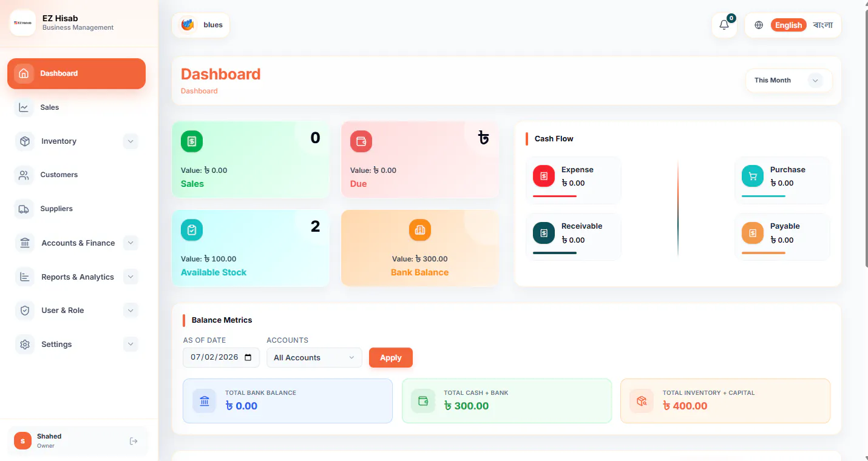
Task: Click the blues business logo icon
Action: point(188,25)
